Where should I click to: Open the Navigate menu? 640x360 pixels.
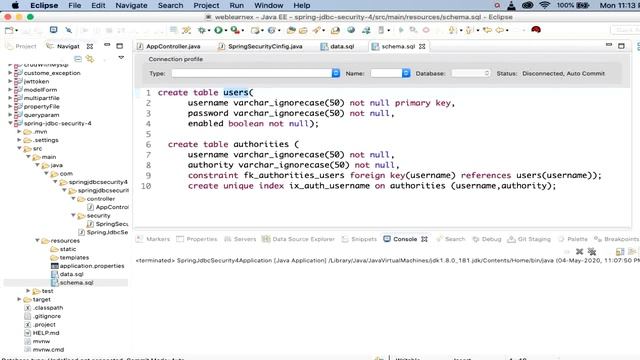(131, 5)
